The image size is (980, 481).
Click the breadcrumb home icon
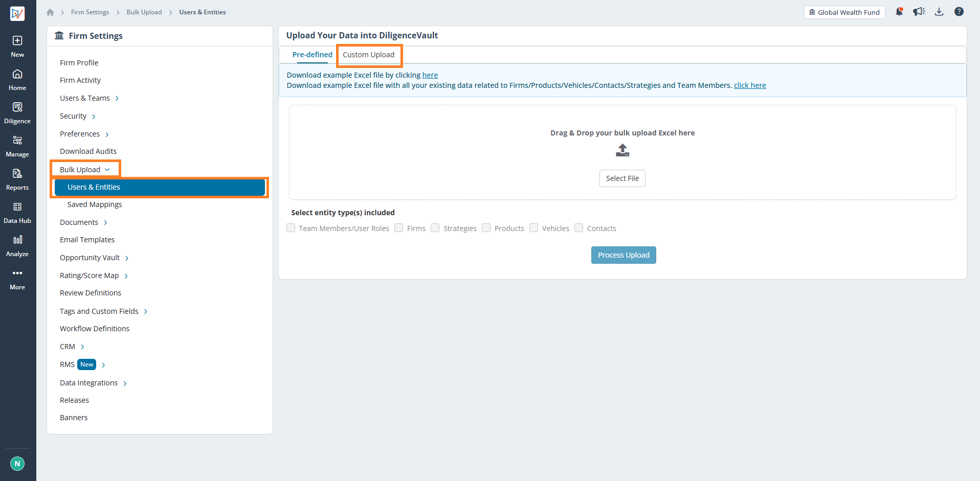click(x=50, y=12)
